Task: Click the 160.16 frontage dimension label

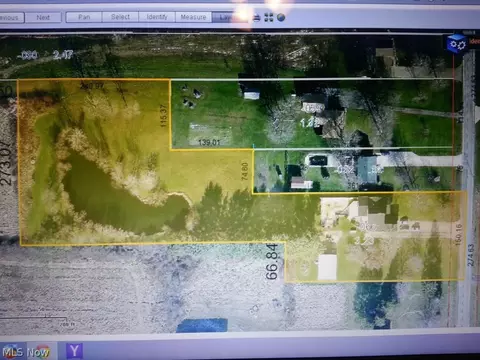Action: [459, 235]
